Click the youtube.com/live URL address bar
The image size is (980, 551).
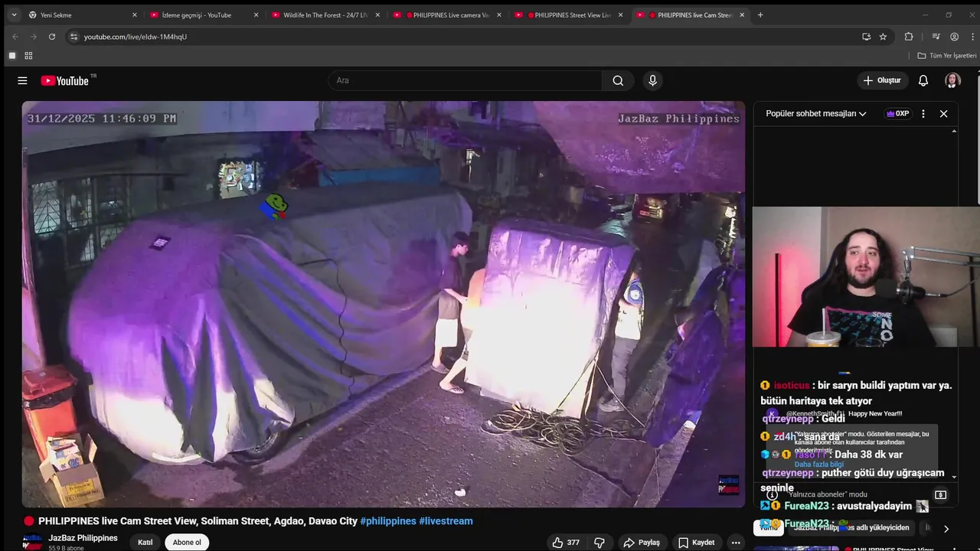[459, 36]
